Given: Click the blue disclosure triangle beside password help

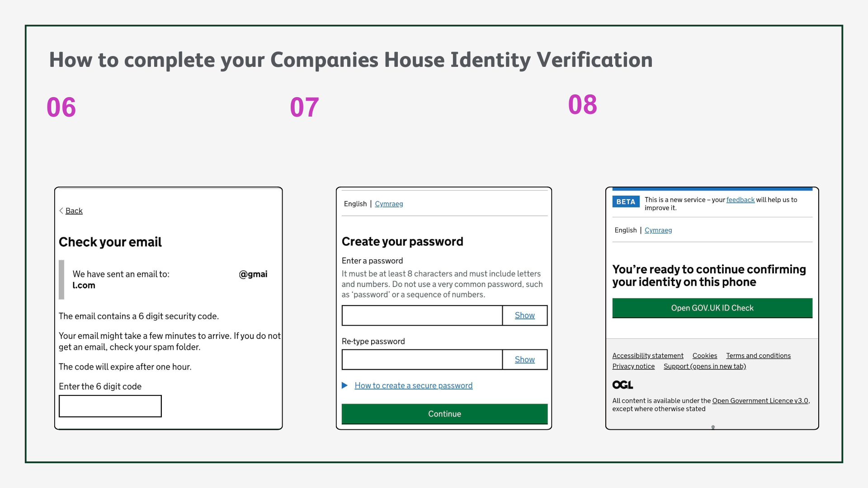Looking at the screenshot, I should (344, 385).
